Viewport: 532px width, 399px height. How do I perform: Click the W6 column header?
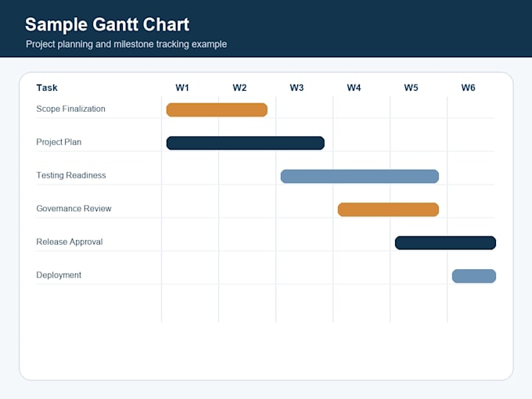point(468,88)
